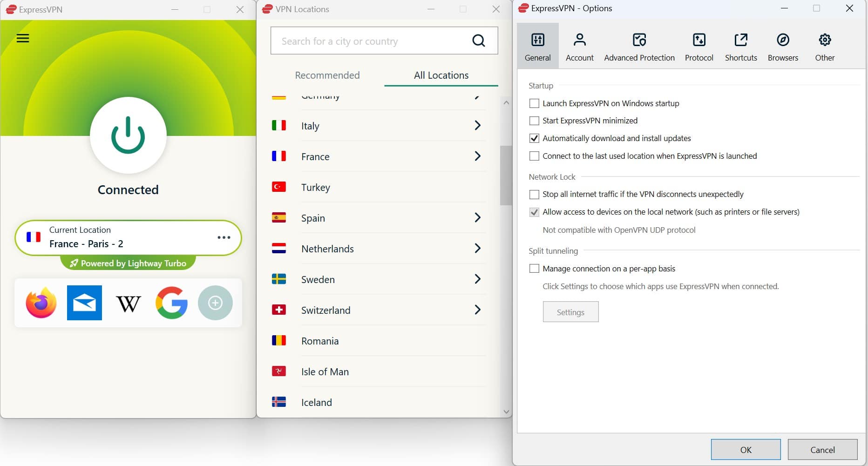Click OK in the Options dialog
Image resolution: width=868 pixels, height=466 pixels.
[x=746, y=450]
